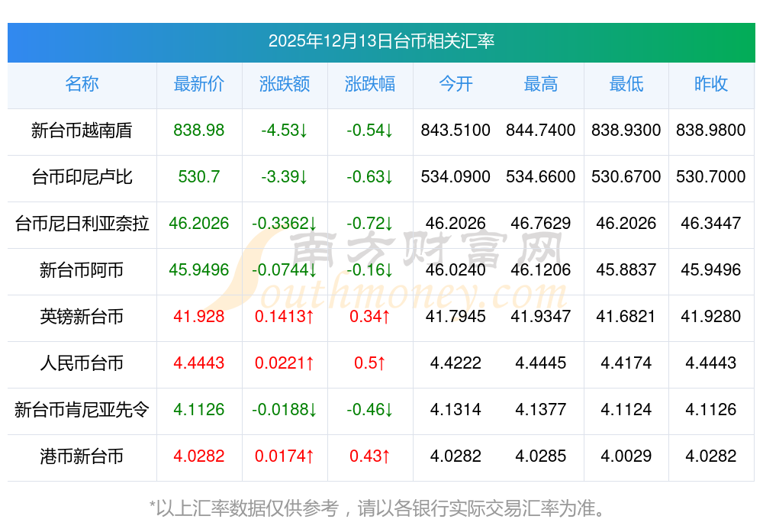763x532 pixels.
Task: Click opening value 534.0900
Action: coord(456,176)
